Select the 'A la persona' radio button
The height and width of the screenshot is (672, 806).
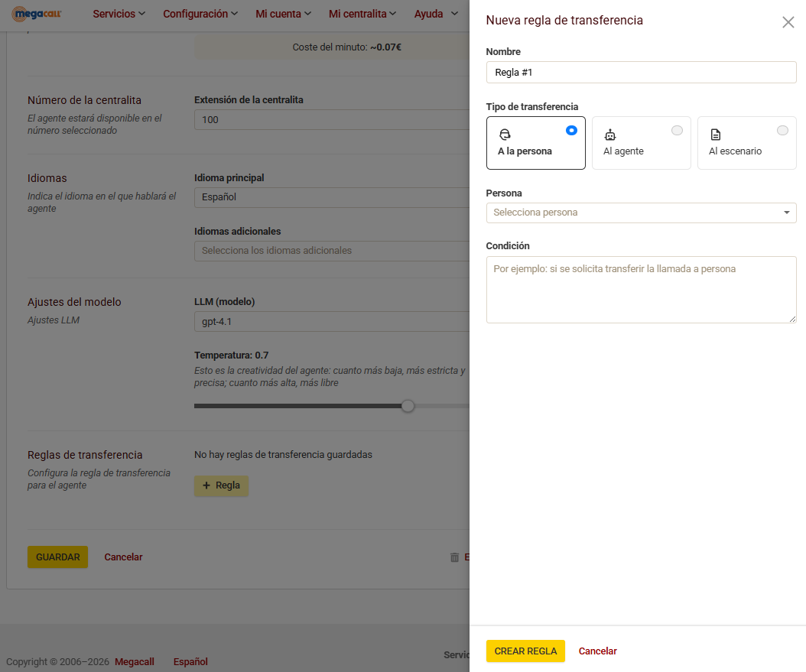571,131
